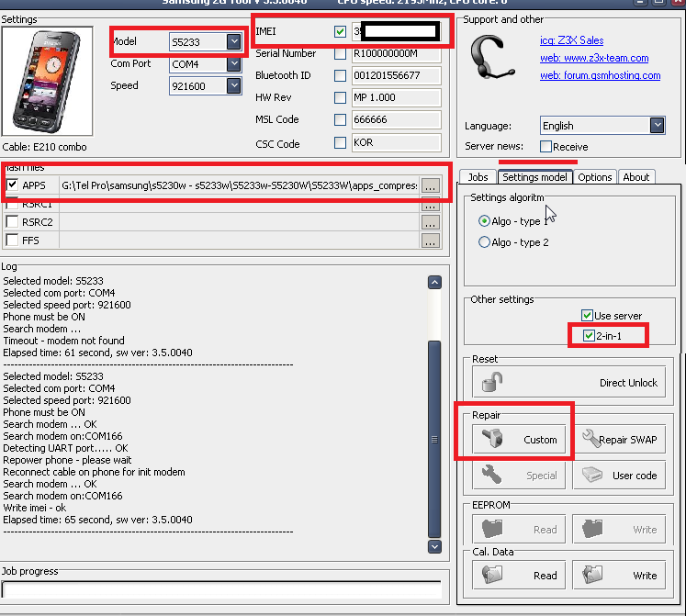Screen dimensions: 686x616
Task: Switch to the Jobs tab
Action: tap(478, 177)
